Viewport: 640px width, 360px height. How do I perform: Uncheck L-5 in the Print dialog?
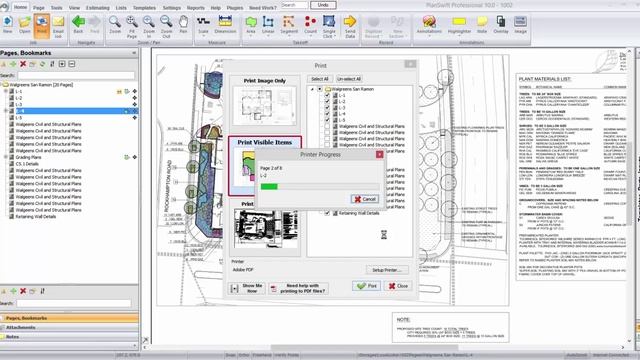pos(327,120)
